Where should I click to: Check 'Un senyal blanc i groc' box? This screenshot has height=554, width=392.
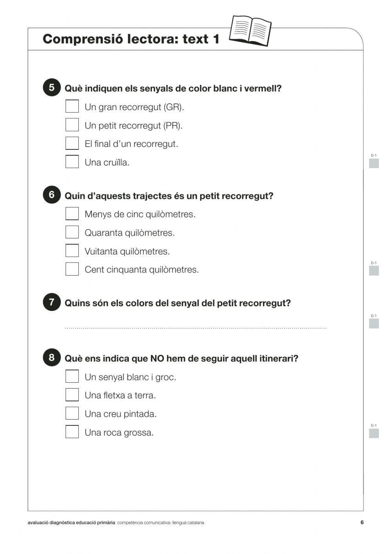[72, 376]
